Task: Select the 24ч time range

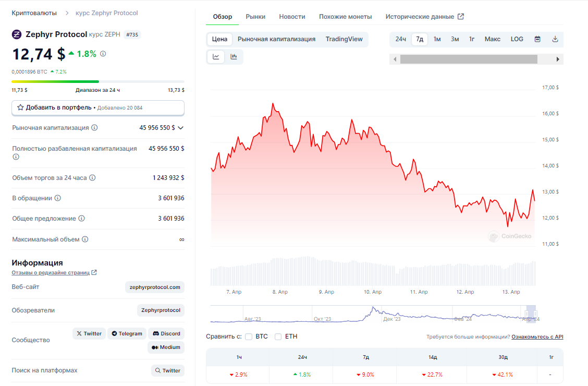Action: pos(400,39)
